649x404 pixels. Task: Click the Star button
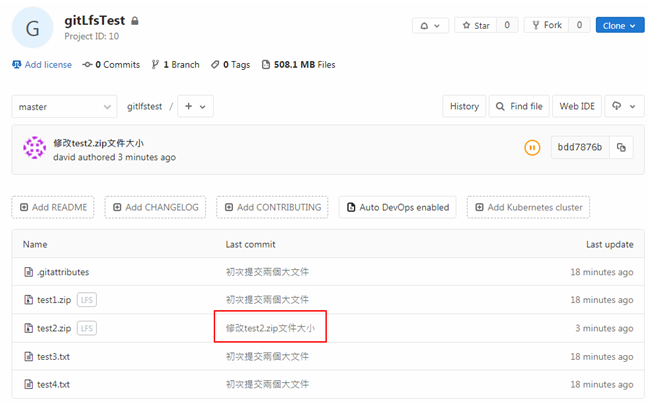(476, 25)
